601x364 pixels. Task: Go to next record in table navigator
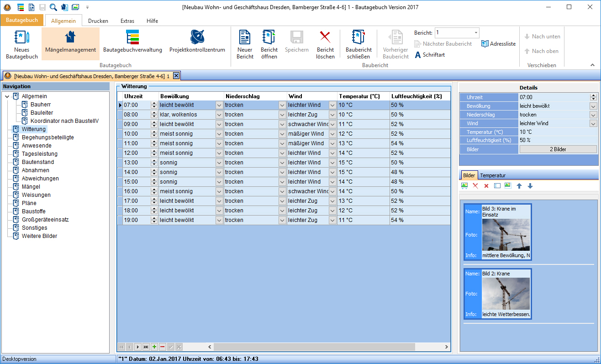[137, 347]
